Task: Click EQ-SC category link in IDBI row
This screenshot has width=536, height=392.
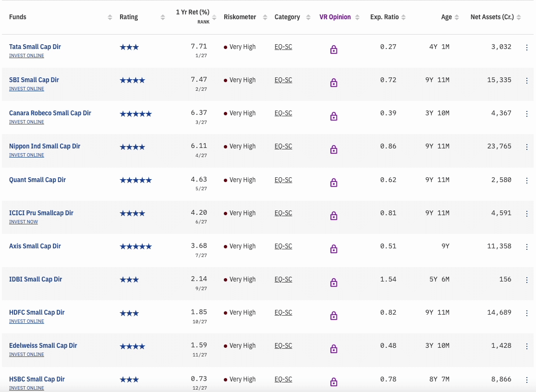Action: pos(283,280)
